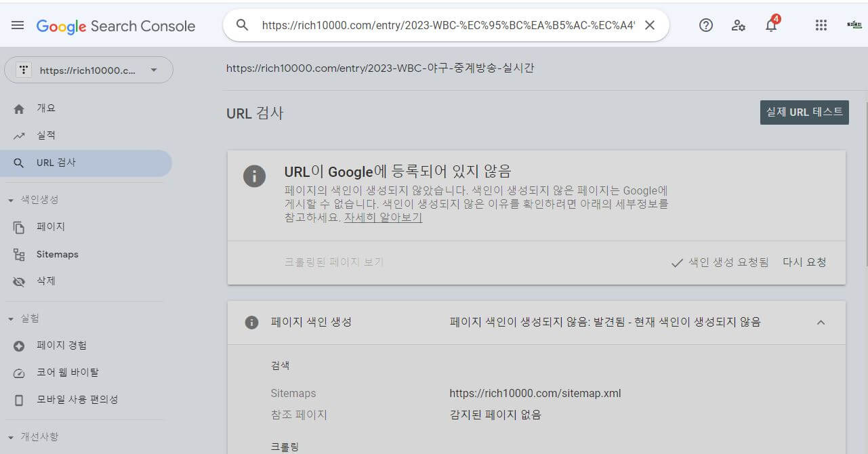
Task: Open the help question mark icon
Action: (706, 25)
